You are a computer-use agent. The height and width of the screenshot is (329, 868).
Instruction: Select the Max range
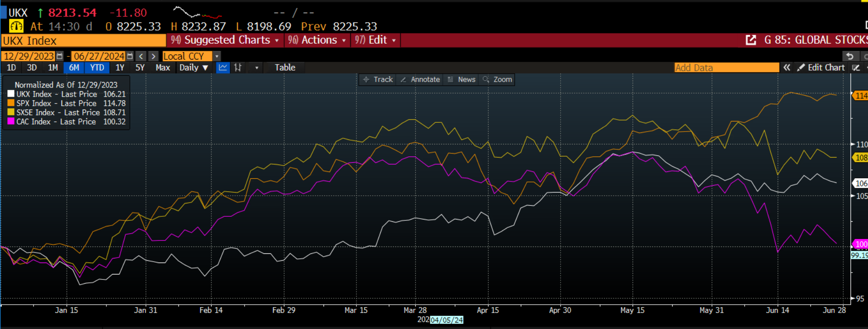point(162,67)
